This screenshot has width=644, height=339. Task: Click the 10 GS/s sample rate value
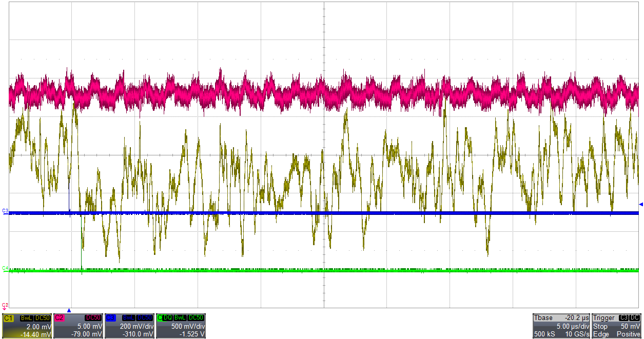point(577,334)
